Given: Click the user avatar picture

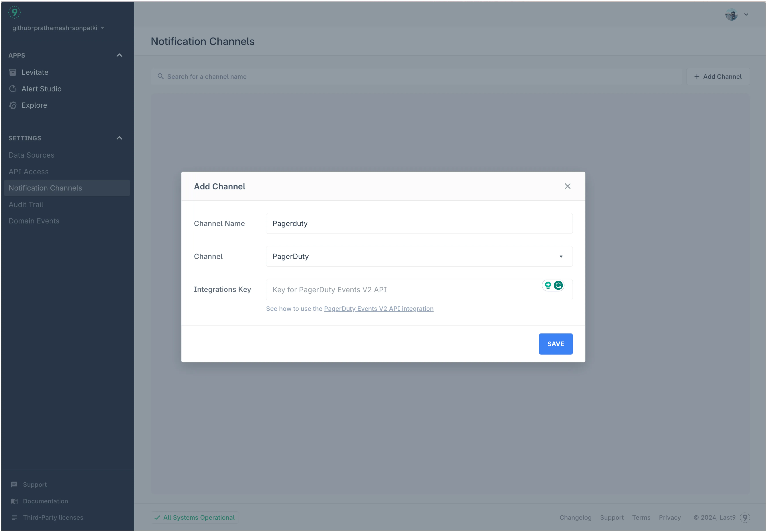Looking at the screenshot, I should pos(731,14).
